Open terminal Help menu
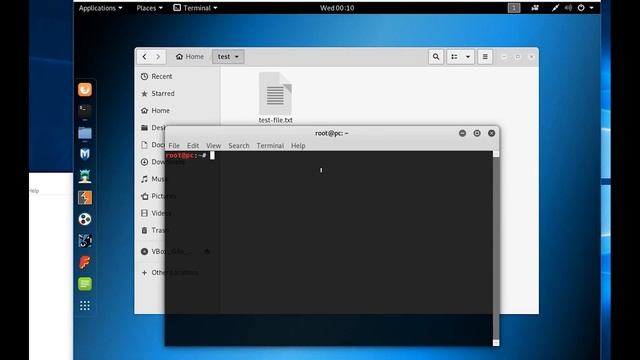Image resolution: width=640 pixels, height=360 pixels. click(x=298, y=146)
